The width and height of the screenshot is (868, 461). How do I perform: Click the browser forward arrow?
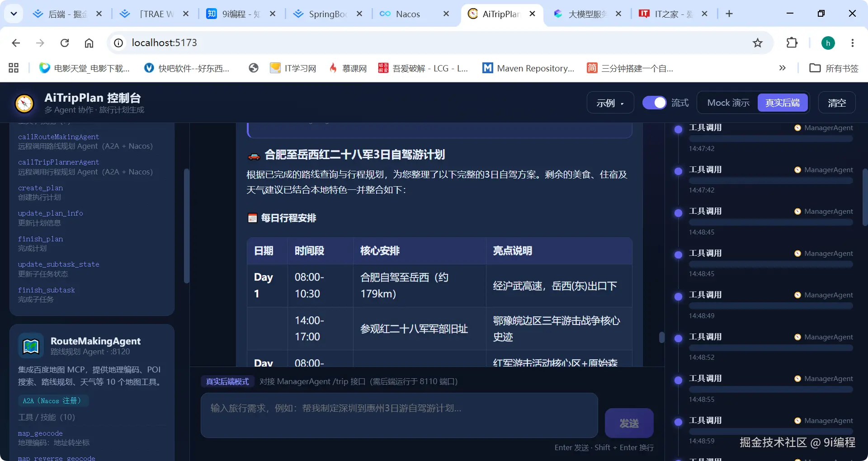(40, 43)
